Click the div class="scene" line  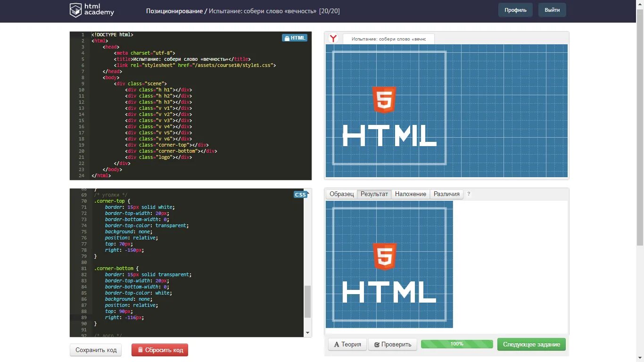140,83
